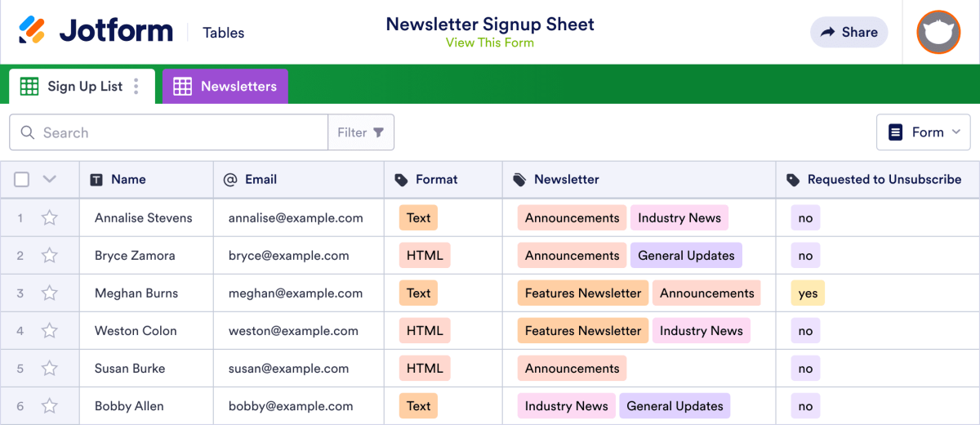
Task: Click the Newsletter column header
Action: tap(639, 180)
